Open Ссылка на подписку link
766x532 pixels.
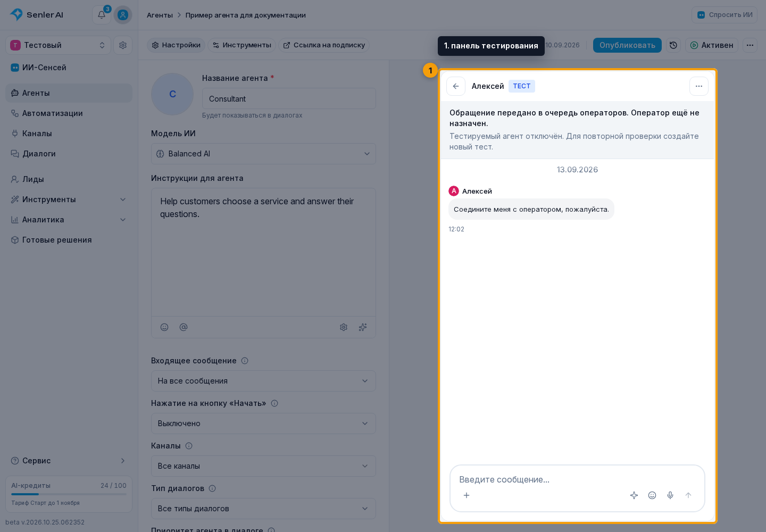324,45
